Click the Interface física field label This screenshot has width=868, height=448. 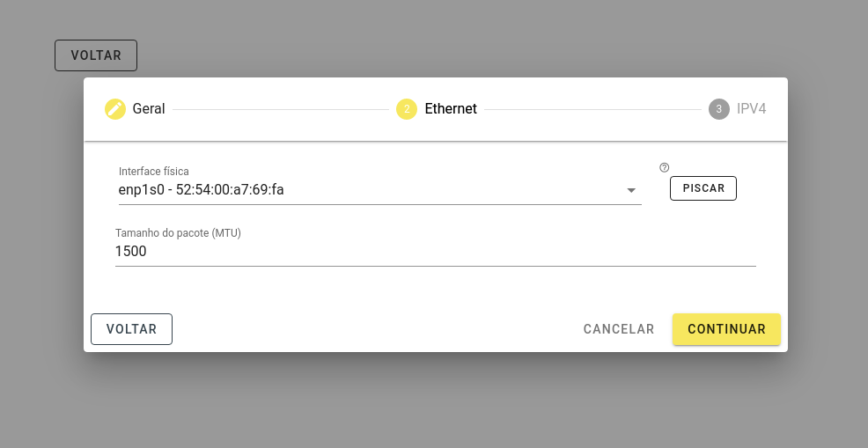point(154,171)
